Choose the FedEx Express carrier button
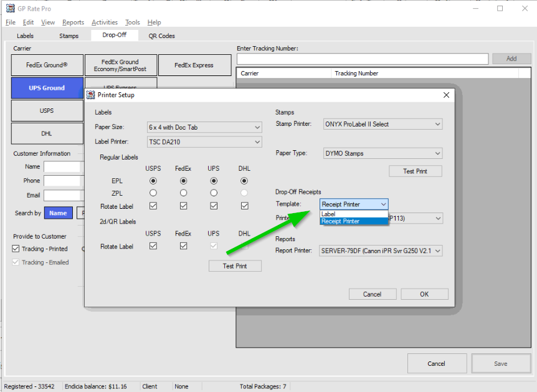The width and height of the screenshot is (537, 392). (x=194, y=65)
